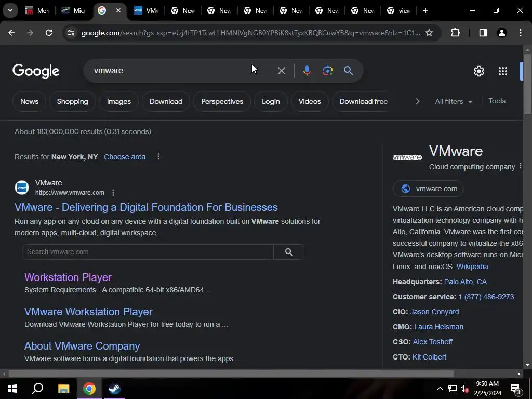Open the Extensions puzzle icon

tap(455, 33)
